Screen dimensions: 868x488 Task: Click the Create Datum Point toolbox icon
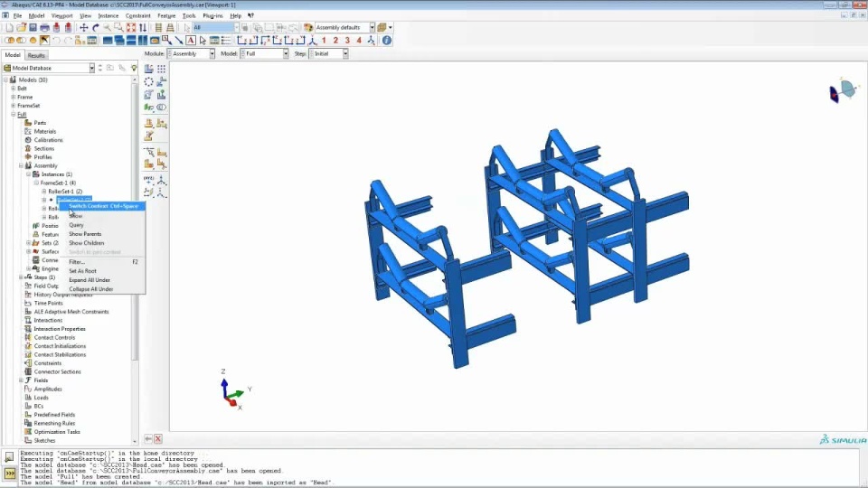(149, 179)
